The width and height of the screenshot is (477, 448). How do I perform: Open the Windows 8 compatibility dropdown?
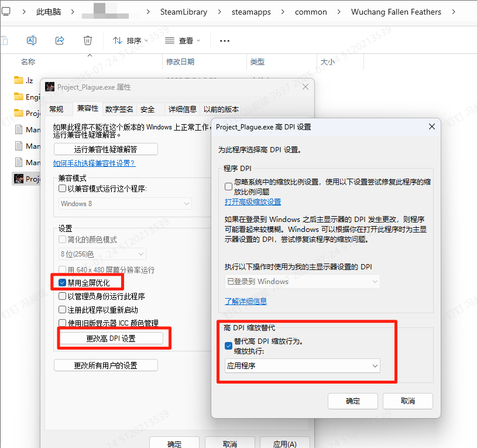(x=125, y=204)
